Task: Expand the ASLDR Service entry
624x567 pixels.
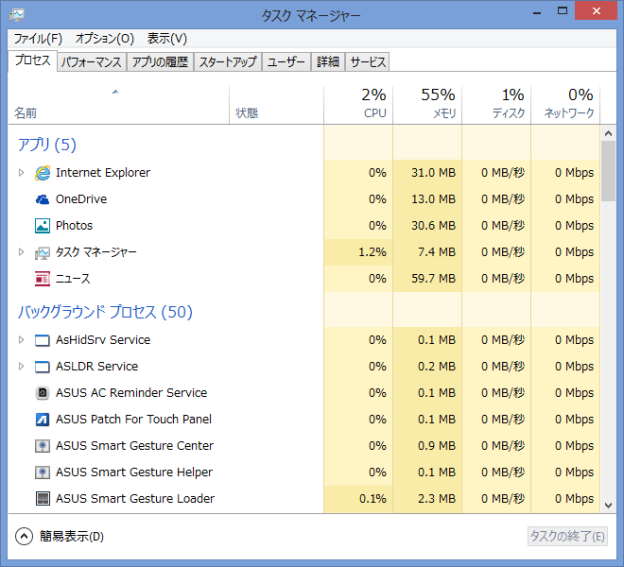Action: point(21,366)
